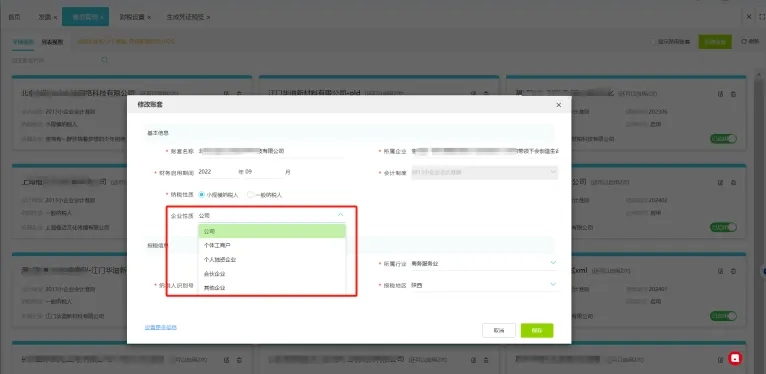Viewport: 766px width, 374px height.
Task: Close the 修改账套 dialog with X
Action: (558, 105)
